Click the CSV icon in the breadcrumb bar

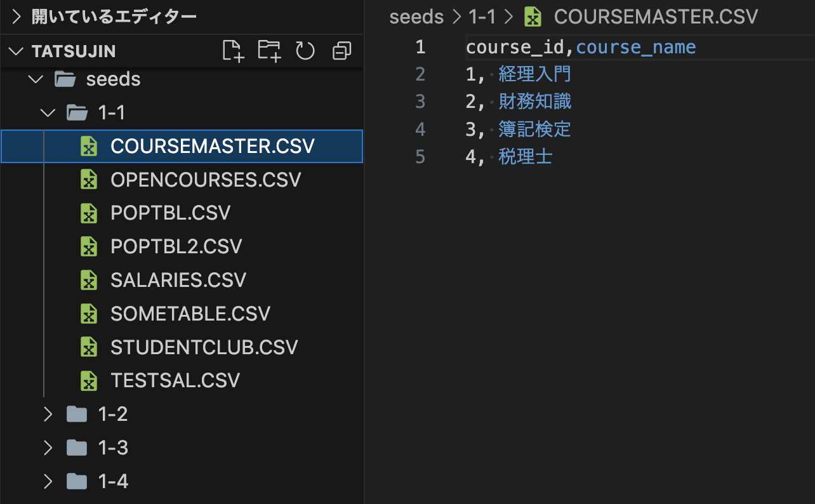pos(532,17)
